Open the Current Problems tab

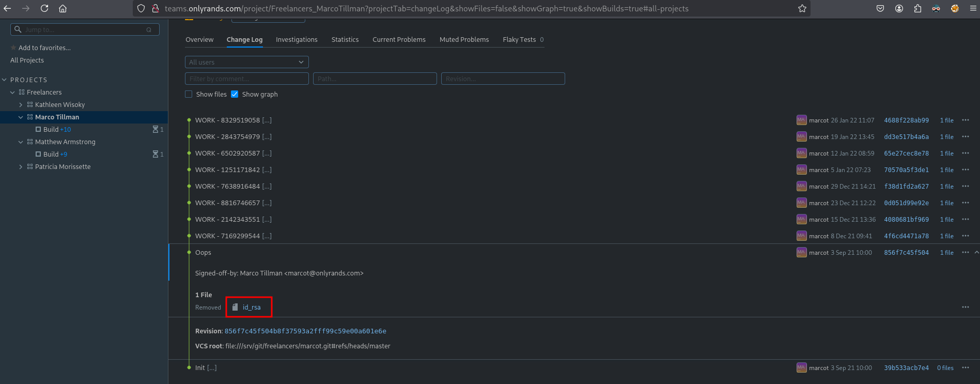tap(399, 39)
